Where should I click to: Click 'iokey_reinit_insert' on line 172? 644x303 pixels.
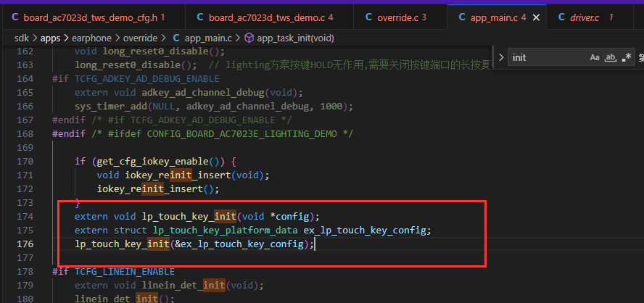[x=150, y=189]
